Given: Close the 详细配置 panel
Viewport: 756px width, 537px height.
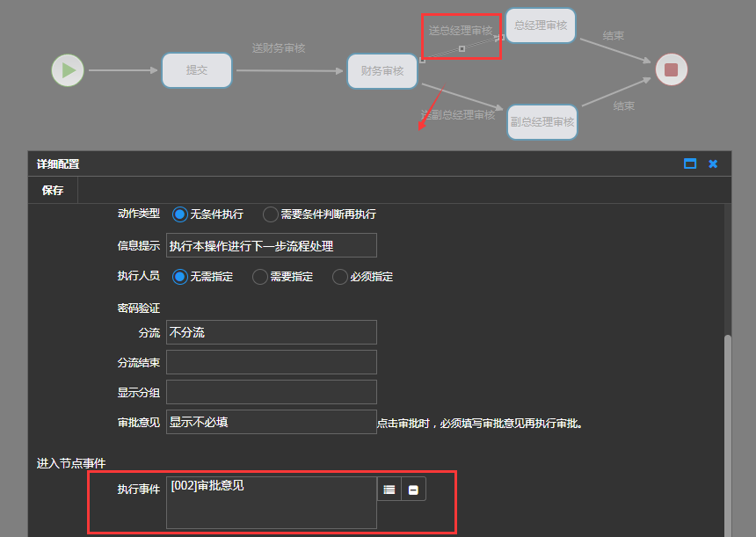Looking at the screenshot, I should [x=713, y=163].
